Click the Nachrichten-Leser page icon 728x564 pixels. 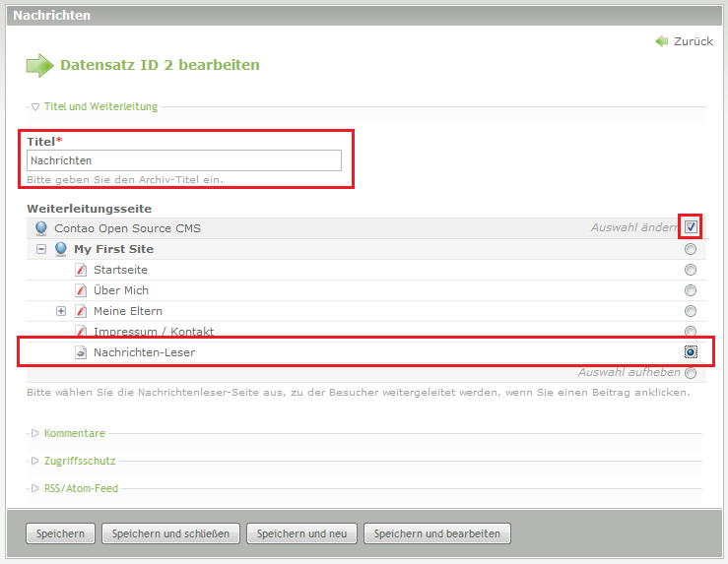81,352
